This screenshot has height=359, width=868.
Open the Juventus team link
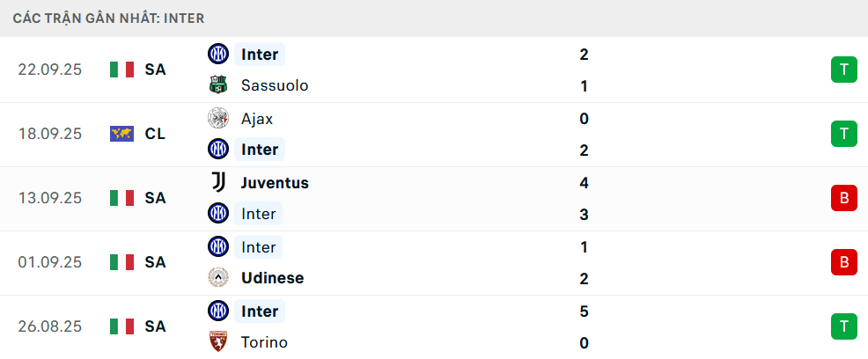[275, 183]
